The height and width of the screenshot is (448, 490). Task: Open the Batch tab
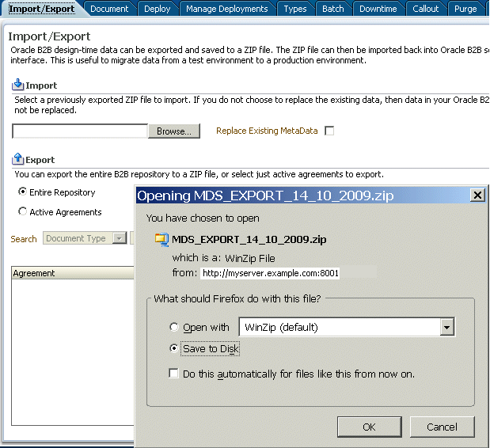tap(332, 9)
